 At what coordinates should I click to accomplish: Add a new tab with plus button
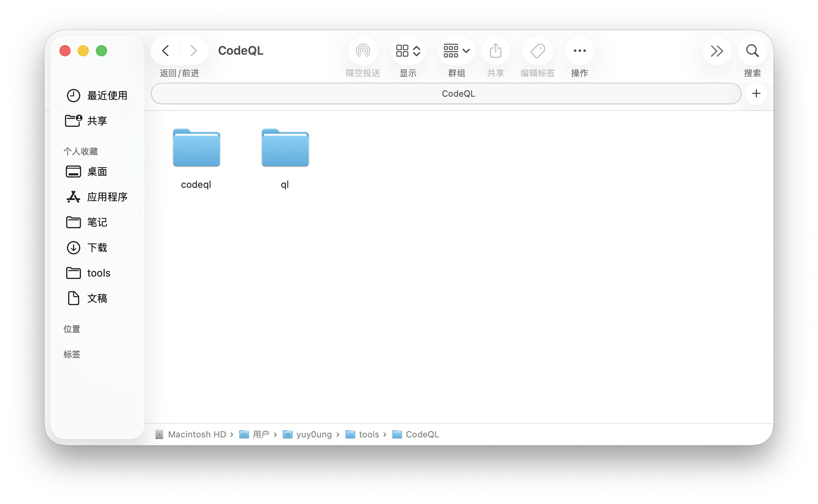(756, 94)
